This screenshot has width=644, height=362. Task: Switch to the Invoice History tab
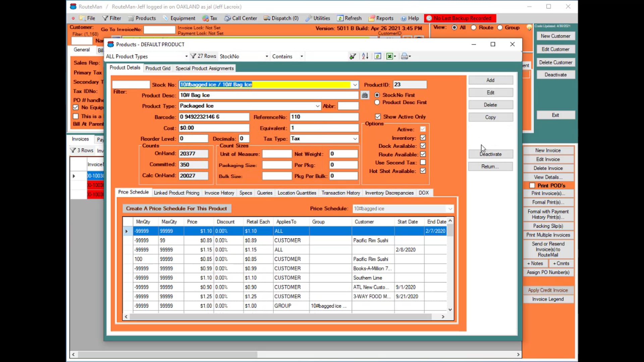click(219, 193)
